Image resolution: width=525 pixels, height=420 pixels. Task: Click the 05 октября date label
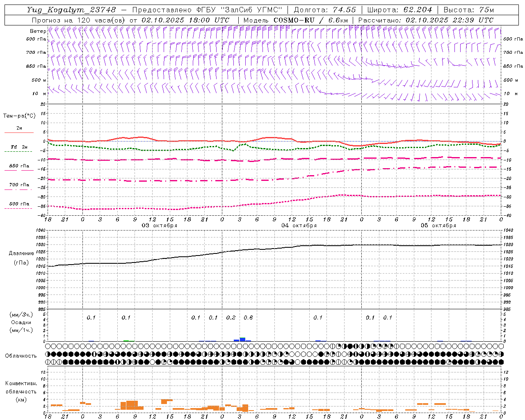[438, 226]
